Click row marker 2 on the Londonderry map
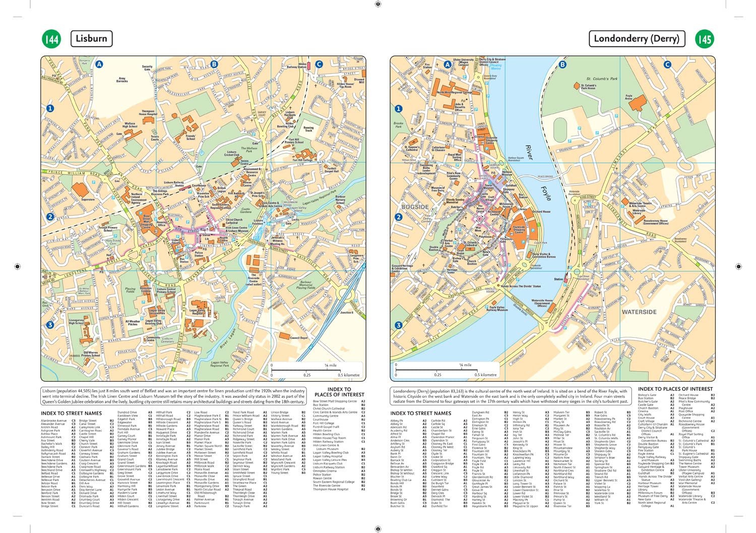 (399, 217)
